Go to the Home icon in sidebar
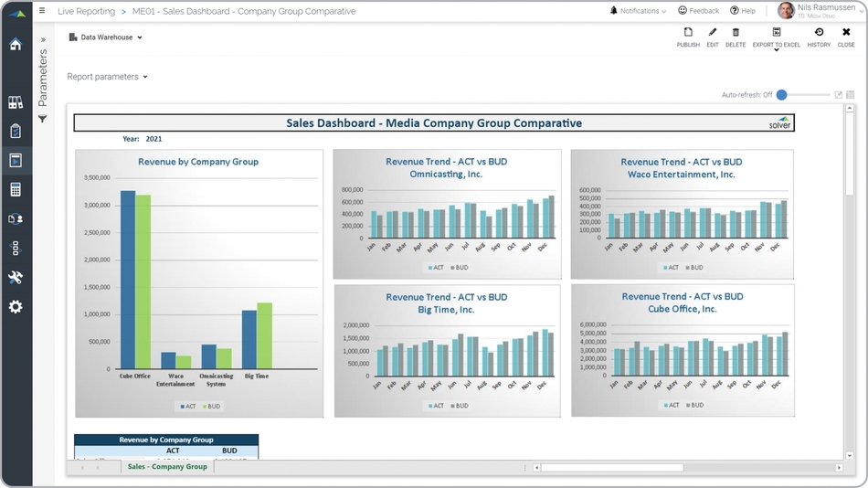868x488 pixels. point(16,44)
